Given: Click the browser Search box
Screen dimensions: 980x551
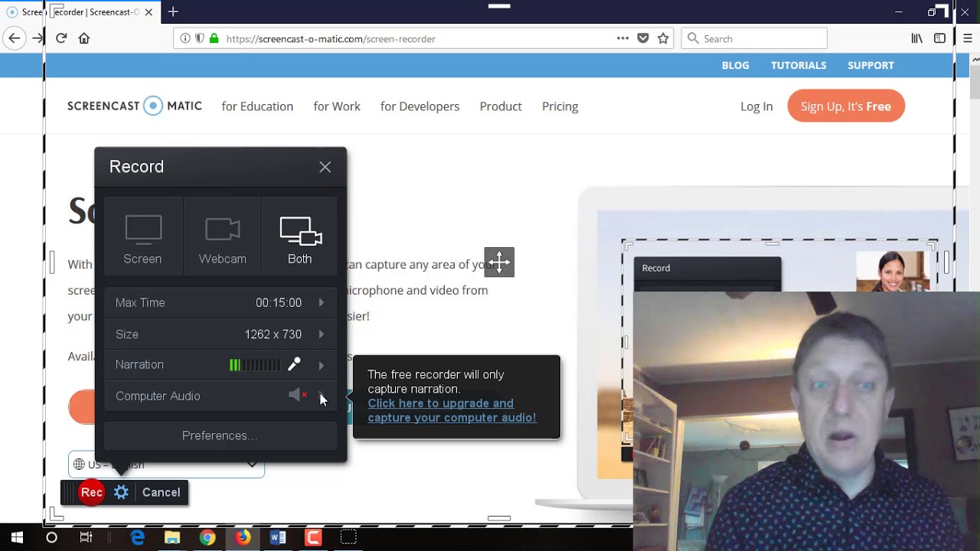Looking at the screenshot, I should pos(754,38).
